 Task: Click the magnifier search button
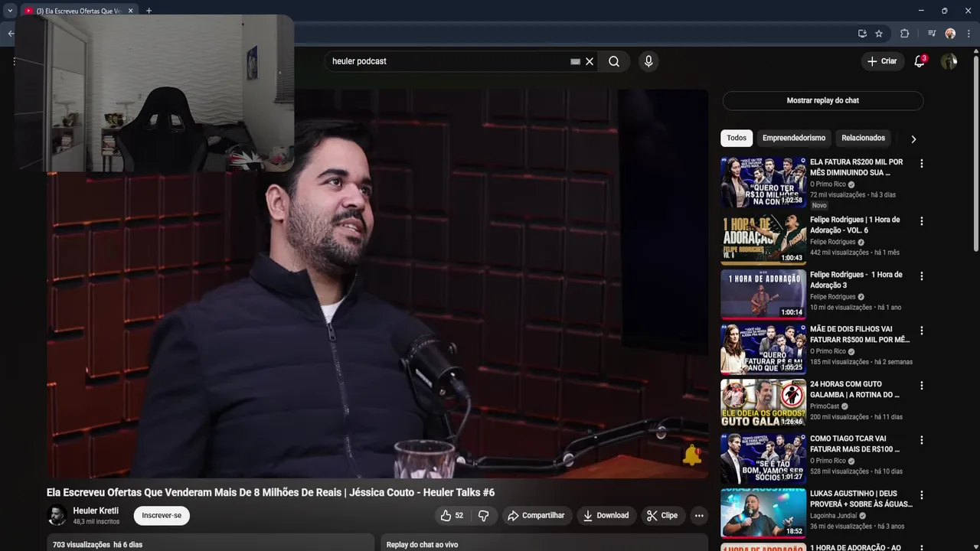[x=614, y=61]
